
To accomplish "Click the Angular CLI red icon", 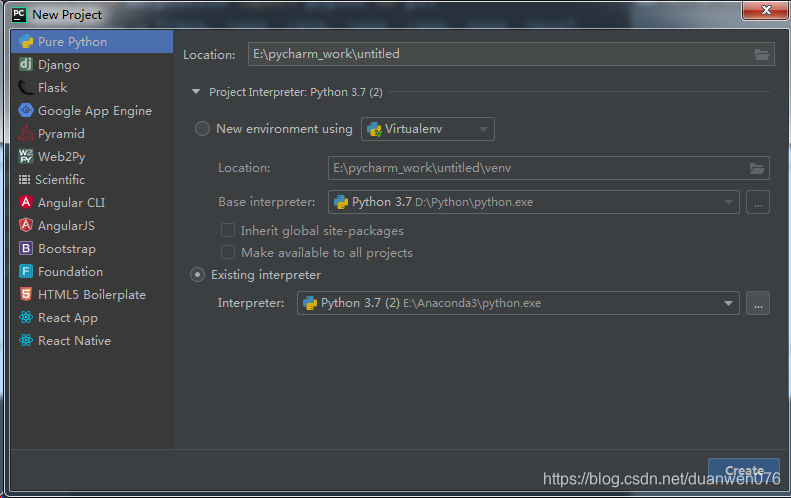I will click(x=26, y=202).
